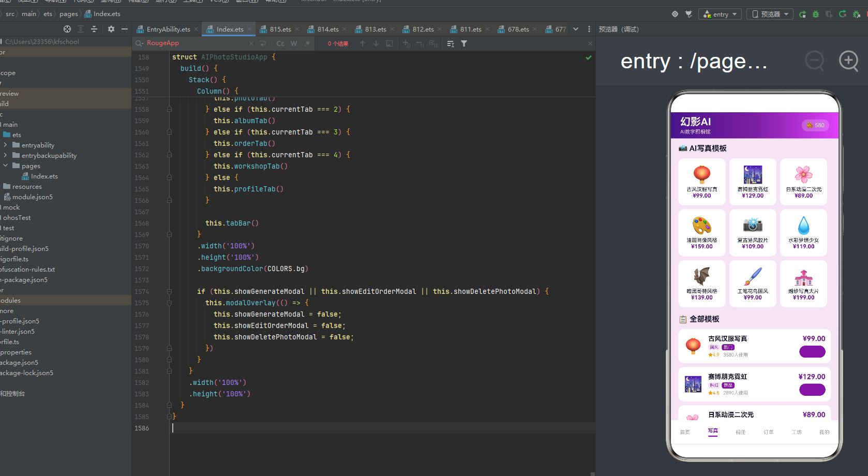This screenshot has height=476, width=868.
Task: Toggle fold marker at line 1580
Action: tap(169, 360)
